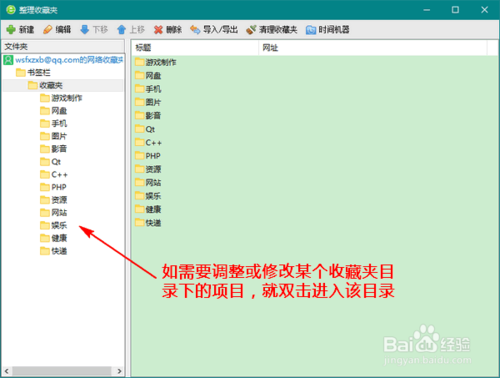Click PHP row in right list
The width and height of the screenshot is (500, 378).
pos(148,156)
